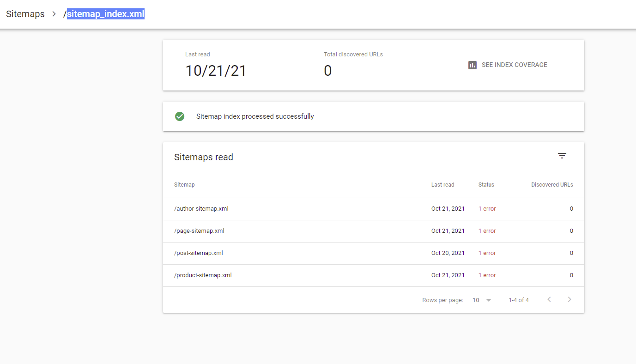Go to next page of sitemaps

click(569, 300)
